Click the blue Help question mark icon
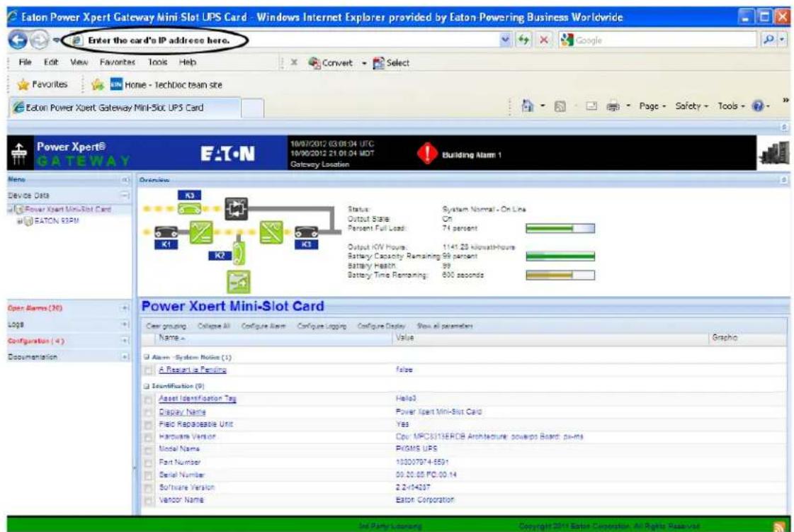 758,106
